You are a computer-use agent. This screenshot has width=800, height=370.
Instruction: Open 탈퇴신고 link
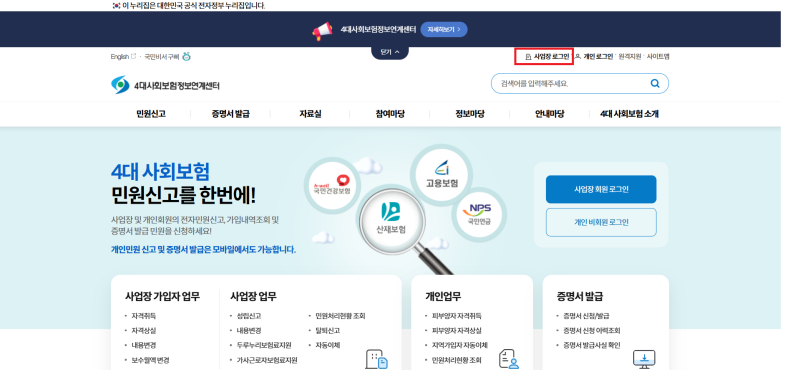point(328,331)
